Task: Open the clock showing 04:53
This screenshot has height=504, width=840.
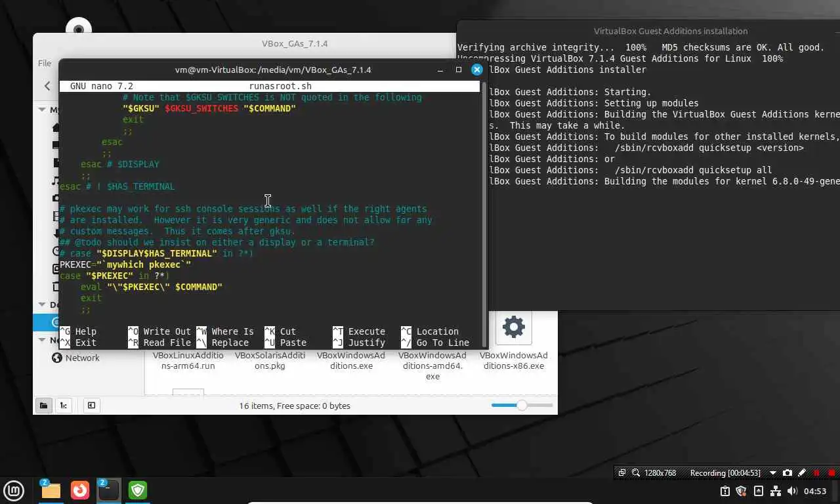Action: coord(815,491)
